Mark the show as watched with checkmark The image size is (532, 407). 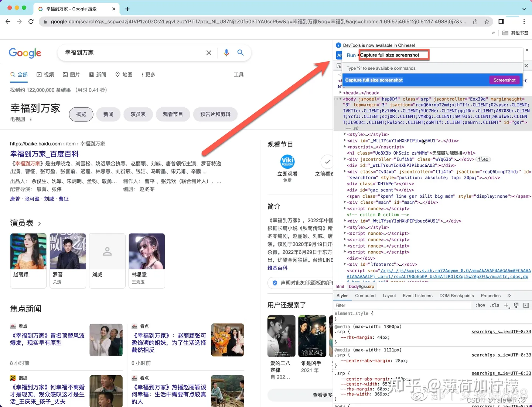click(x=327, y=162)
